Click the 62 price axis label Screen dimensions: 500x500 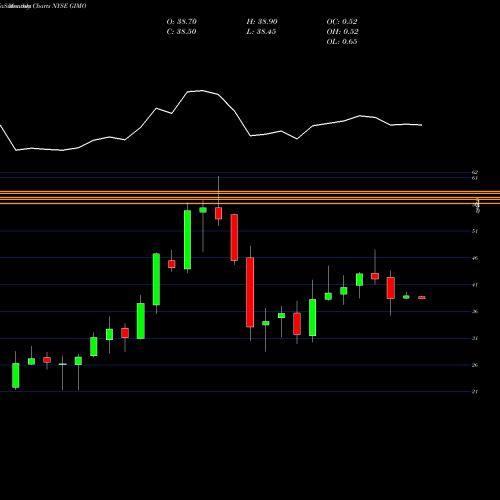[x=475, y=172]
